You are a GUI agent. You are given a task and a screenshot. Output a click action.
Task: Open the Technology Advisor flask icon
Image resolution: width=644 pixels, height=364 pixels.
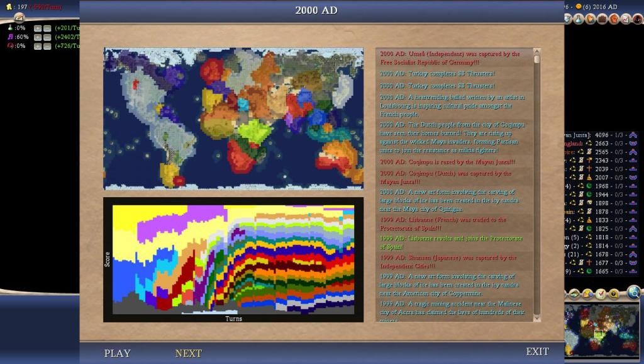(x=579, y=18)
